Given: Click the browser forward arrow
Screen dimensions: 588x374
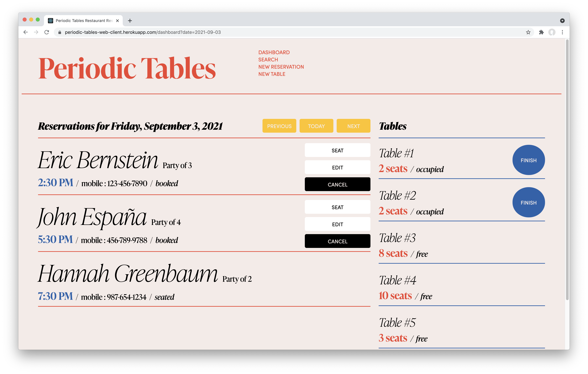Looking at the screenshot, I should [36, 32].
